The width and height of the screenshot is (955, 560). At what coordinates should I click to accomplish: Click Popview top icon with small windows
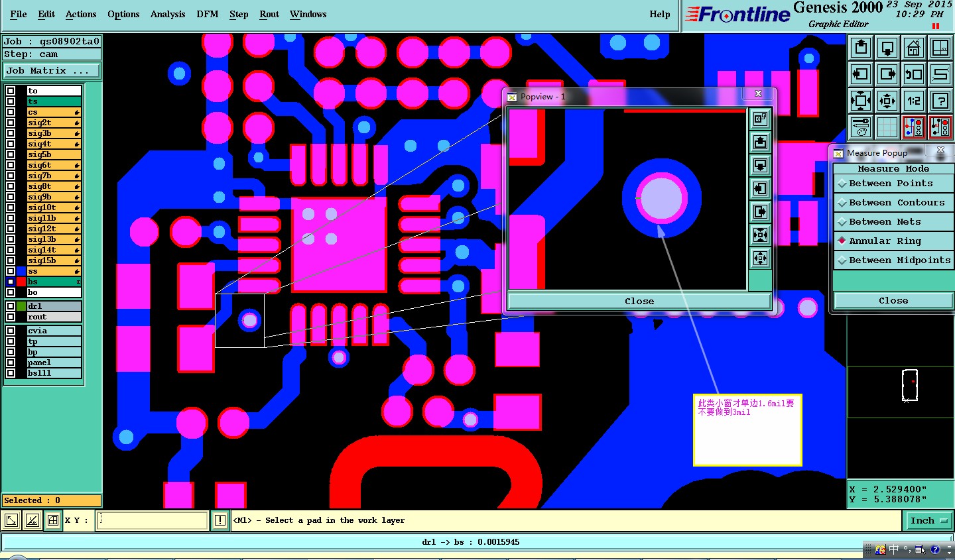760,119
